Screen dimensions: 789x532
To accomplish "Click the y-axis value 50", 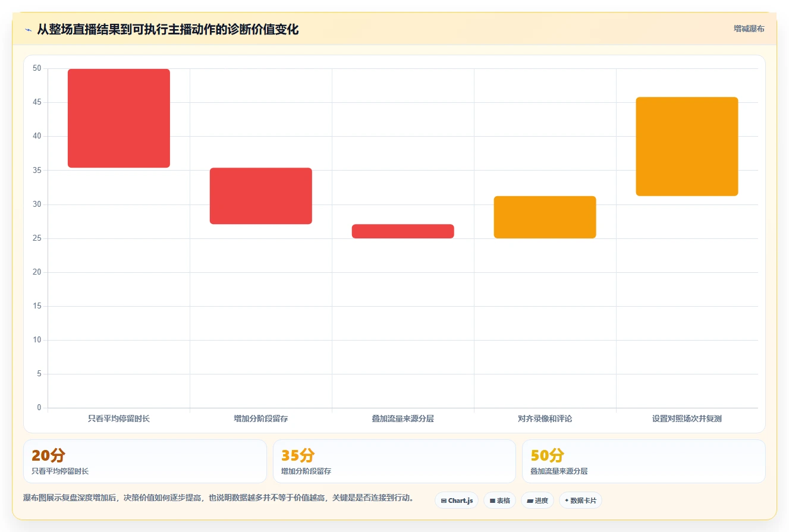I will [37, 68].
